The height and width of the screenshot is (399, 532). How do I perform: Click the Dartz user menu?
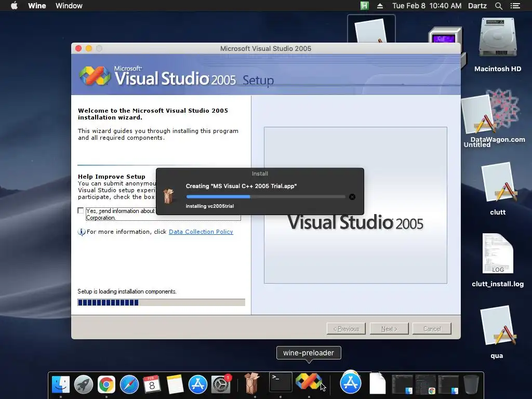click(477, 6)
